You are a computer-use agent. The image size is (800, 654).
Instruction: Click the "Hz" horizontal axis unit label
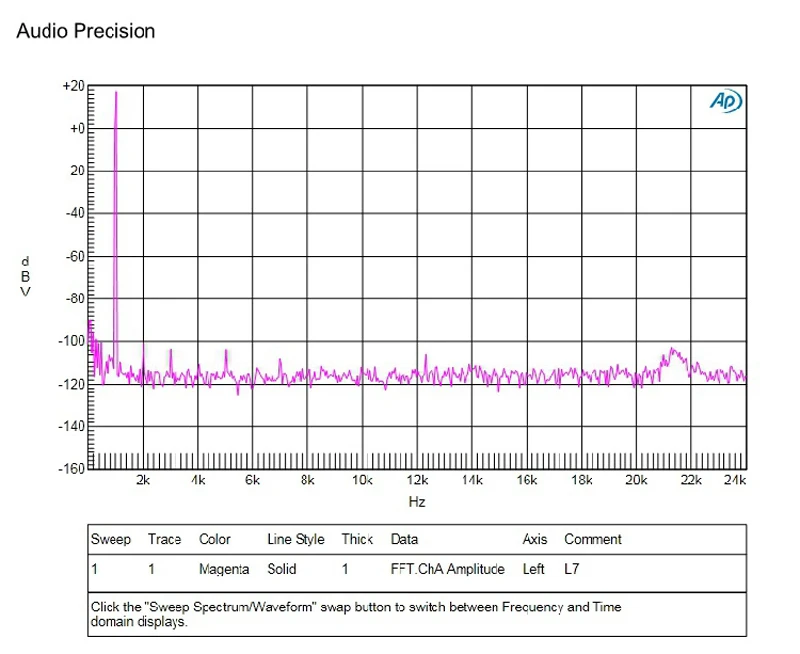click(x=417, y=502)
